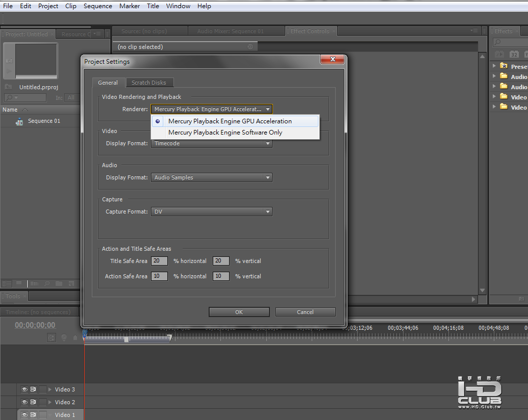Open the Edit menu
Viewport: 528px width, 420px height.
tap(26, 6)
